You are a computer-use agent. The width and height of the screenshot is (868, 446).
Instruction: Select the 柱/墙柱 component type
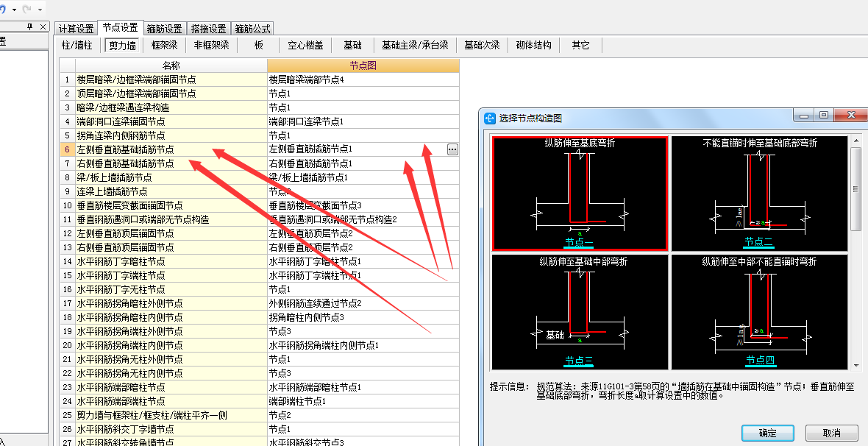[x=77, y=46]
